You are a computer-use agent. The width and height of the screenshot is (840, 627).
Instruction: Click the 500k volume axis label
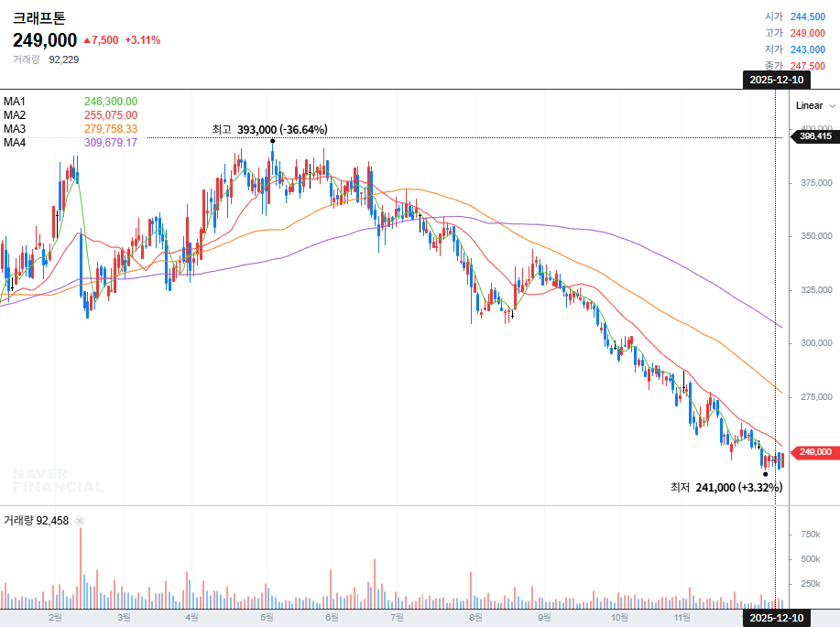pyautogui.click(x=810, y=559)
